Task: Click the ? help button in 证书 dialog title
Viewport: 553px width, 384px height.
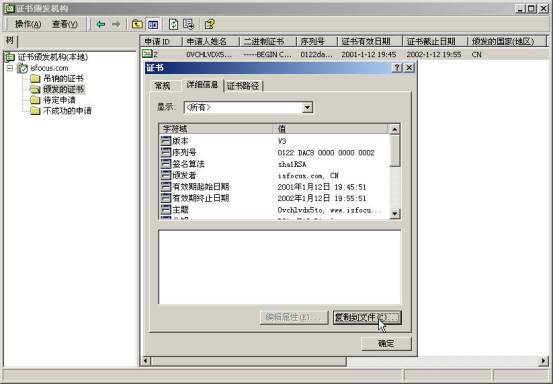Action: click(397, 68)
